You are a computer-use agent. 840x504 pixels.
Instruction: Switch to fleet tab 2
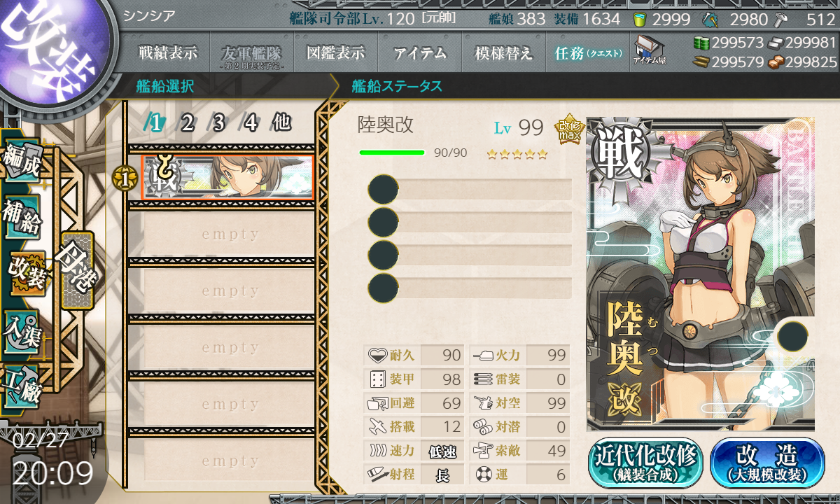pyautogui.click(x=187, y=123)
